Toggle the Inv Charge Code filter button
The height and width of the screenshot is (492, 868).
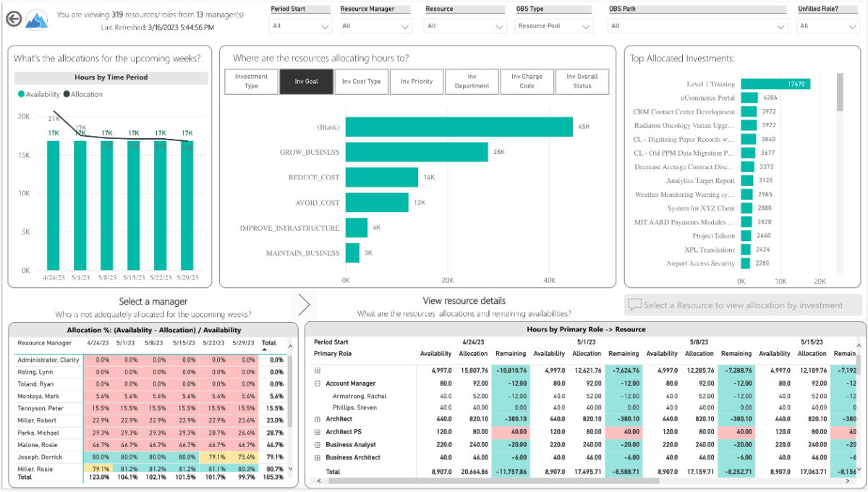click(527, 82)
